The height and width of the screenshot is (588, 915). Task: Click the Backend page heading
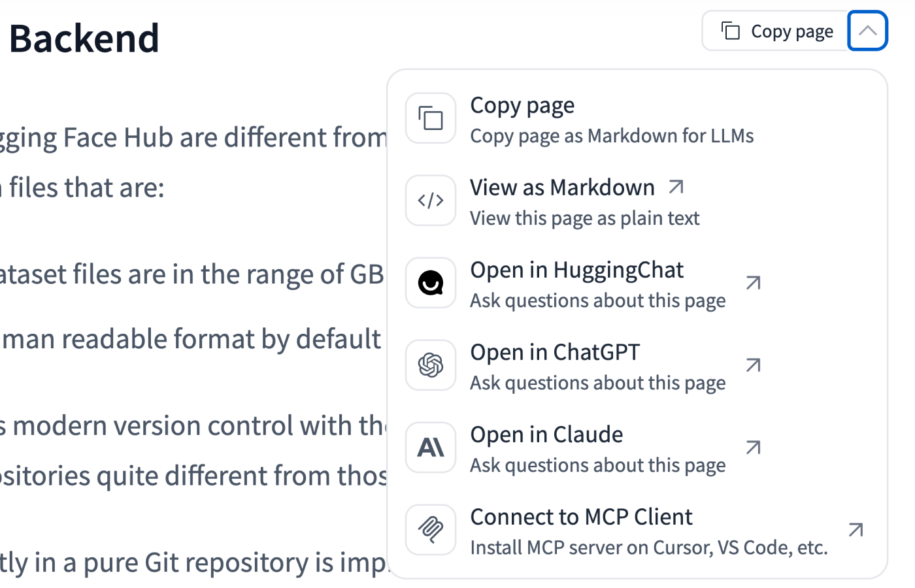tap(84, 39)
